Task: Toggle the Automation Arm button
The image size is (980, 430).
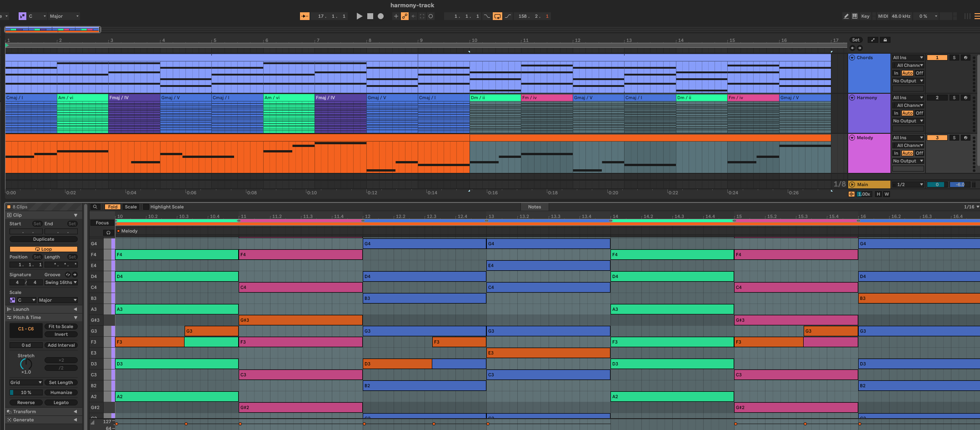Action: coord(405,16)
